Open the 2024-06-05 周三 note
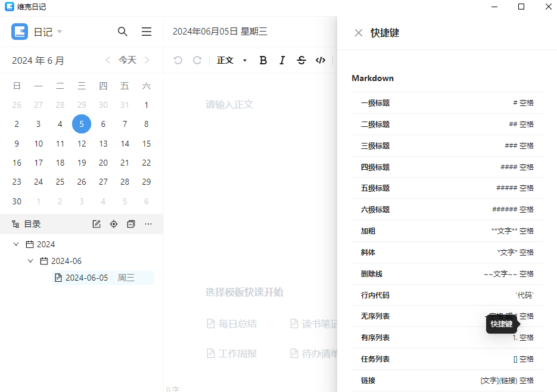 coord(89,277)
